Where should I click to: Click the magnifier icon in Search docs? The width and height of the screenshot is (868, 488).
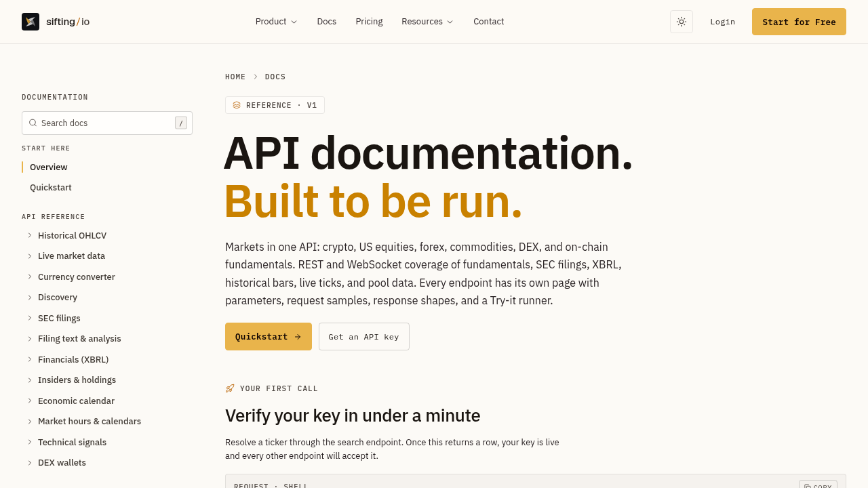tap(33, 123)
